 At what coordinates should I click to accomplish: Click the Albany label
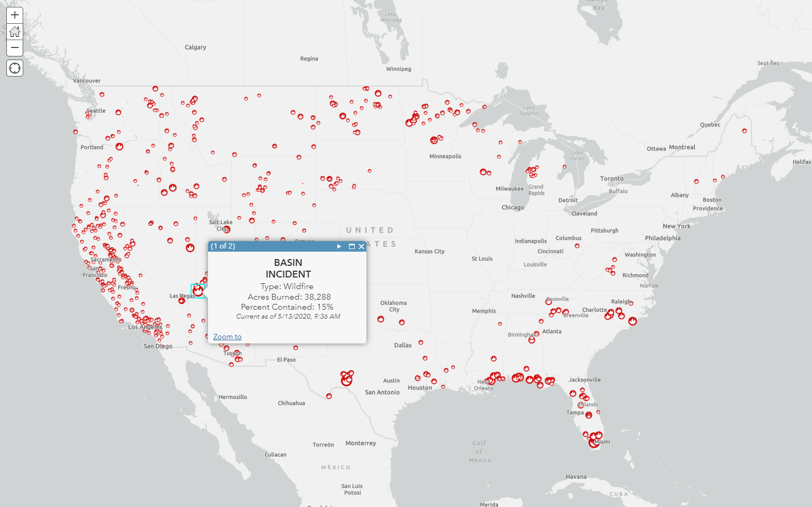pos(679,195)
